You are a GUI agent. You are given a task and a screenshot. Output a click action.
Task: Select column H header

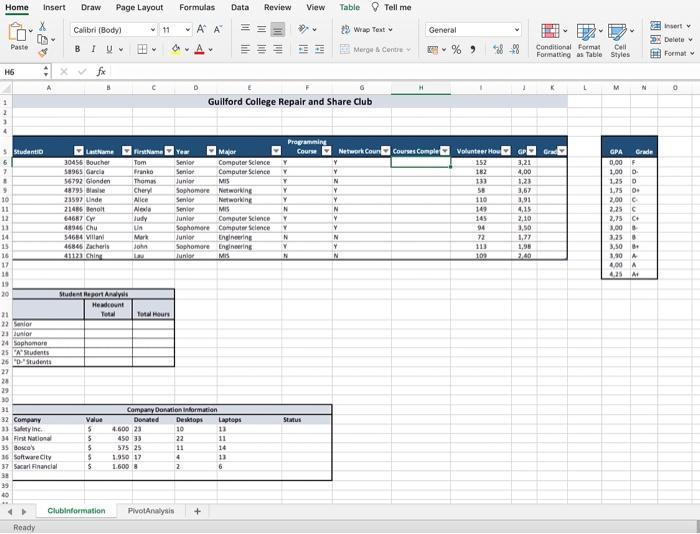421,88
